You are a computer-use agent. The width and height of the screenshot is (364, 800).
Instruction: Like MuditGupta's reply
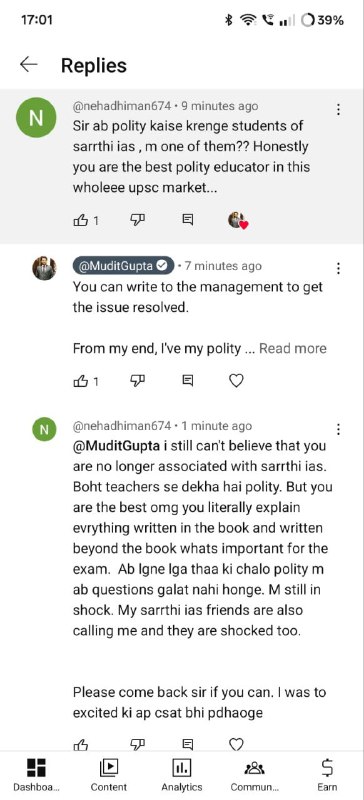(x=81, y=381)
